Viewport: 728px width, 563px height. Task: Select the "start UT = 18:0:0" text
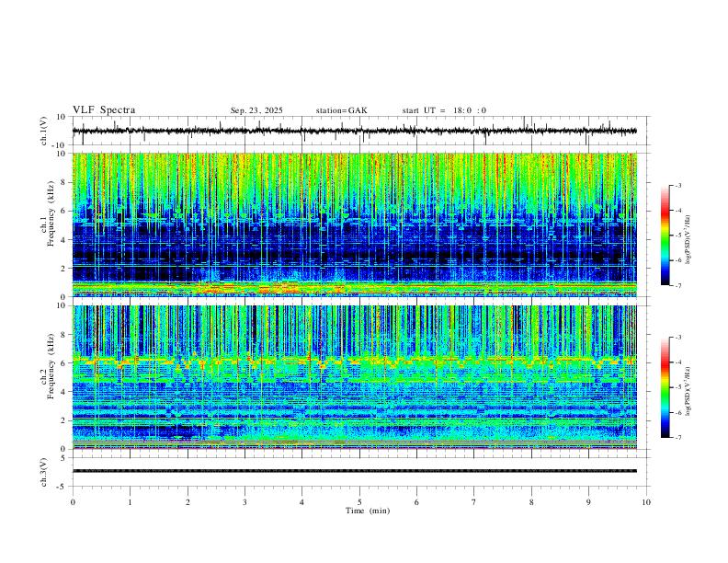[x=444, y=110]
